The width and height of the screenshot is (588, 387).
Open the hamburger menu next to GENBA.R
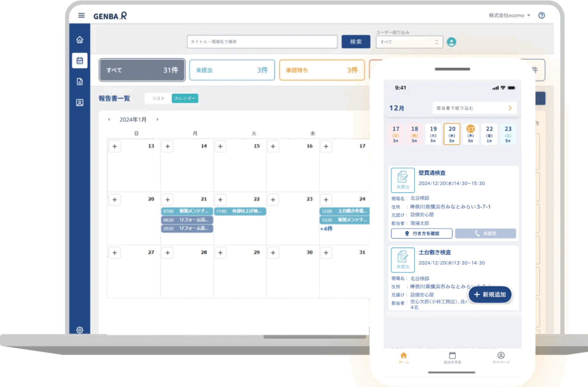81,15
